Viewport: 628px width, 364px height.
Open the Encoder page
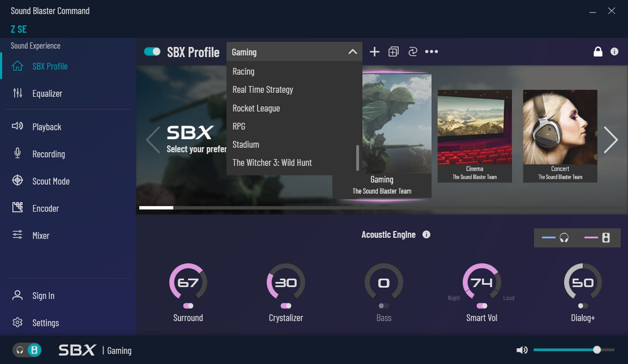click(67, 209)
